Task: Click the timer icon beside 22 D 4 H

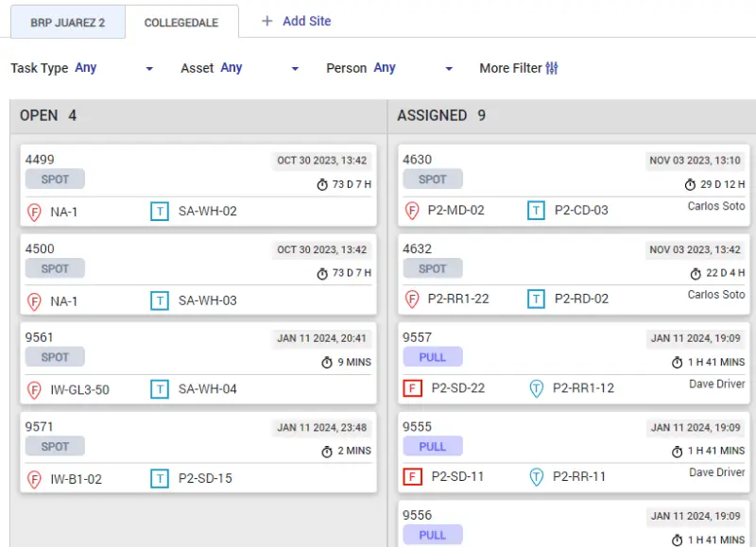Action: click(696, 273)
